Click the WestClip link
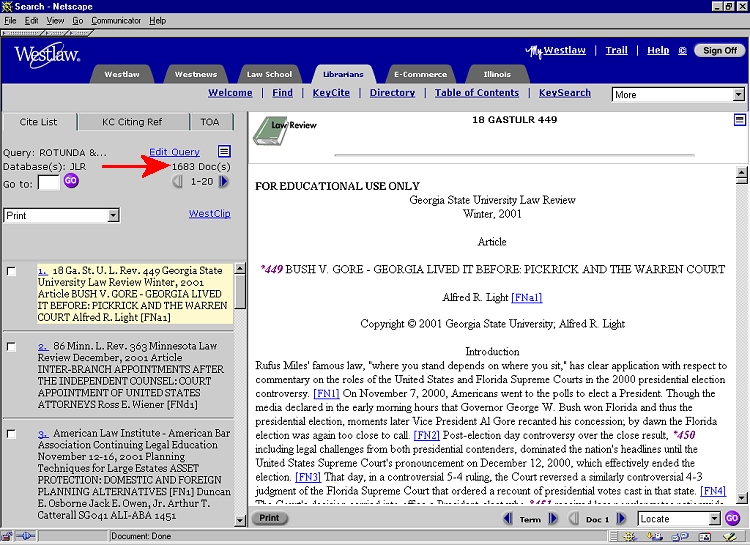This screenshot has height=545, width=750. 210,213
